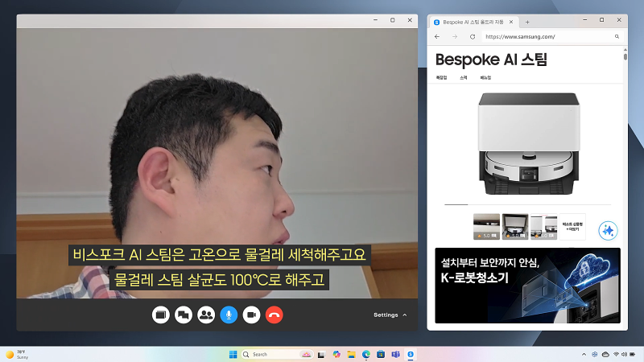Click the browser forward arrow
Viewport: 644px width, 362px height.
(x=455, y=36)
